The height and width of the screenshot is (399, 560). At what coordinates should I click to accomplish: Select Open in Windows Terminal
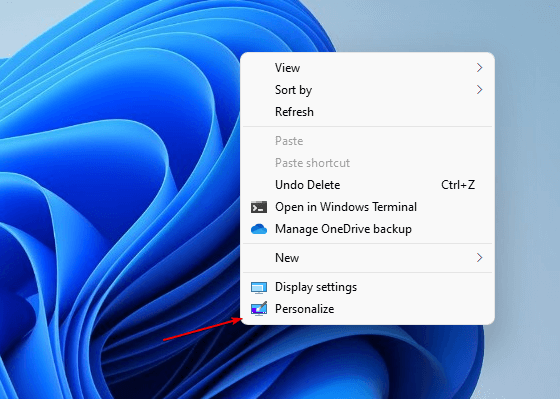coord(367,207)
